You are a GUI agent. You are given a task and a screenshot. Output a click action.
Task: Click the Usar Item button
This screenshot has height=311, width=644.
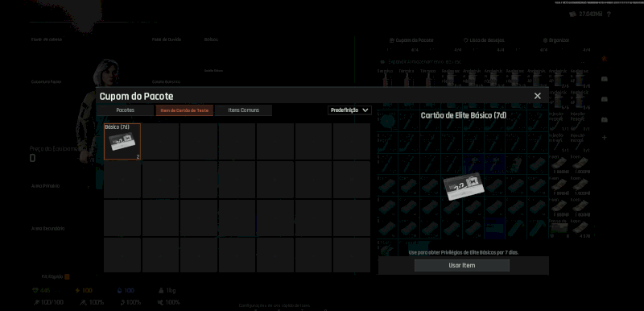click(461, 265)
